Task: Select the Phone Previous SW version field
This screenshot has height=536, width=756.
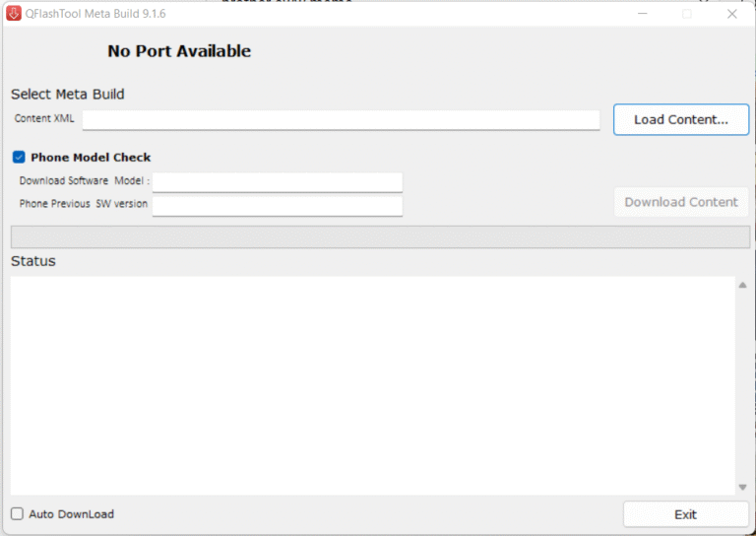Action: pos(277,204)
